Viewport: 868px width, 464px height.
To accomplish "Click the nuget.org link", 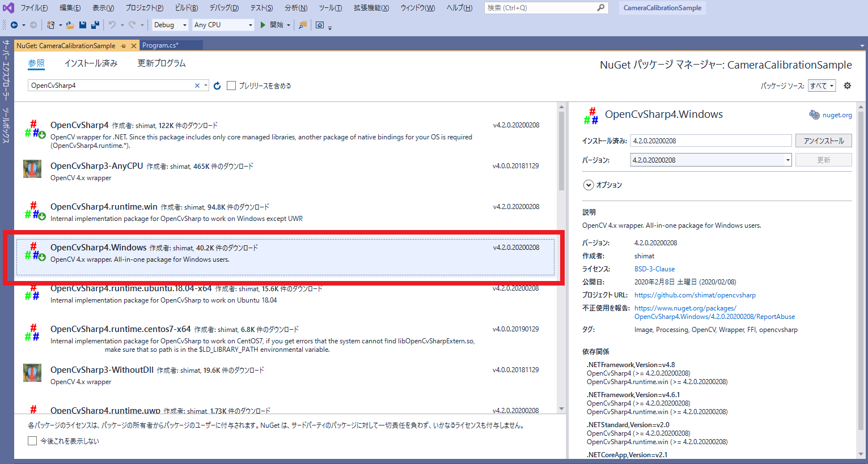I will 837,115.
